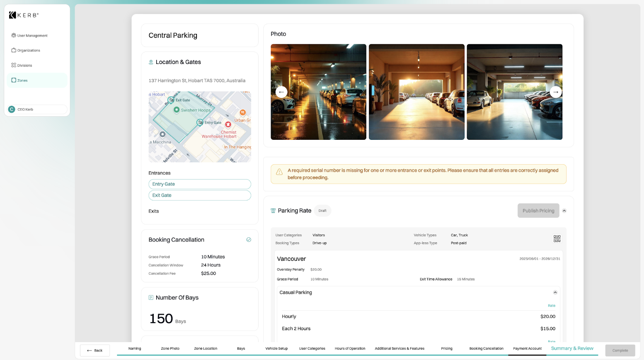Image resolution: width=644 pixels, height=360 pixels.
Task: Click the Zones icon
Action: tap(14, 80)
